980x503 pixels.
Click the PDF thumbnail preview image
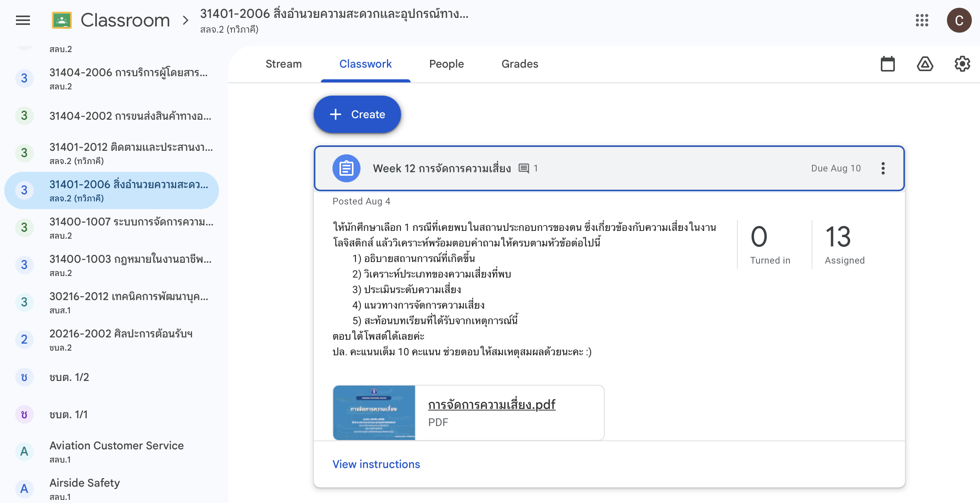click(374, 413)
